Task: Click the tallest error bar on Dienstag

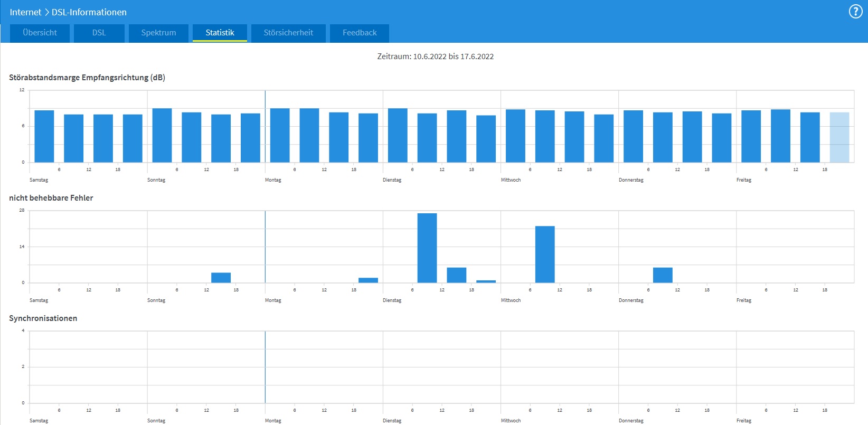Action: pos(427,248)
